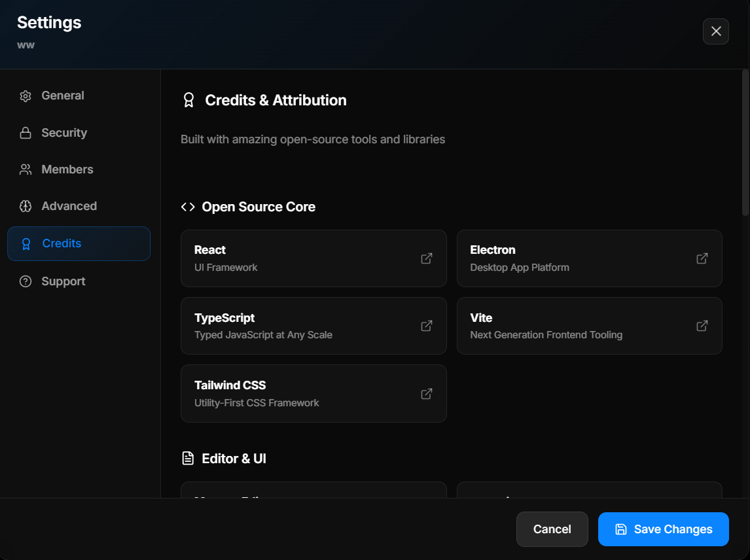Open the Electron Desktop App Platform card
The image size is (750, 560).
click(589, 258)
